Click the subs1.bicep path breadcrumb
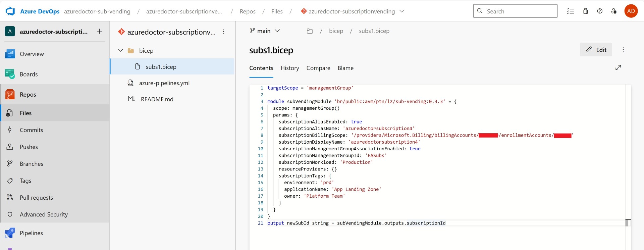This screenshot has height=250, width=644. coord(374,31)
